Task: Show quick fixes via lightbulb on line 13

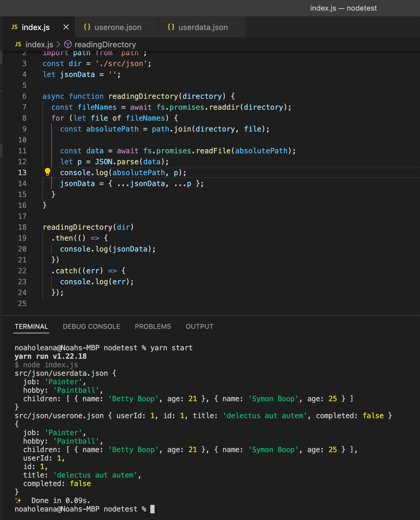Action: click(48, 172)
